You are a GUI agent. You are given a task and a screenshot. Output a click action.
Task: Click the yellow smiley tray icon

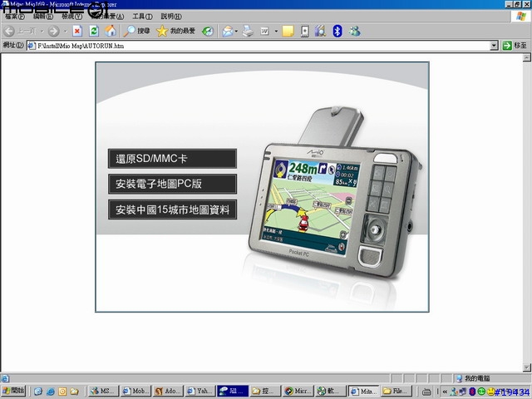(490, 392)
